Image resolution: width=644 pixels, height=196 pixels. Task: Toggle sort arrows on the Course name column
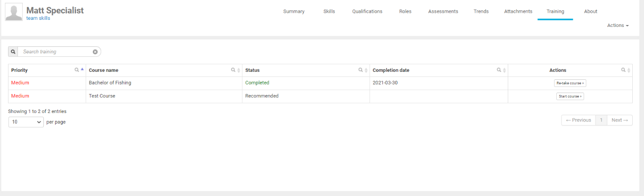239,70
